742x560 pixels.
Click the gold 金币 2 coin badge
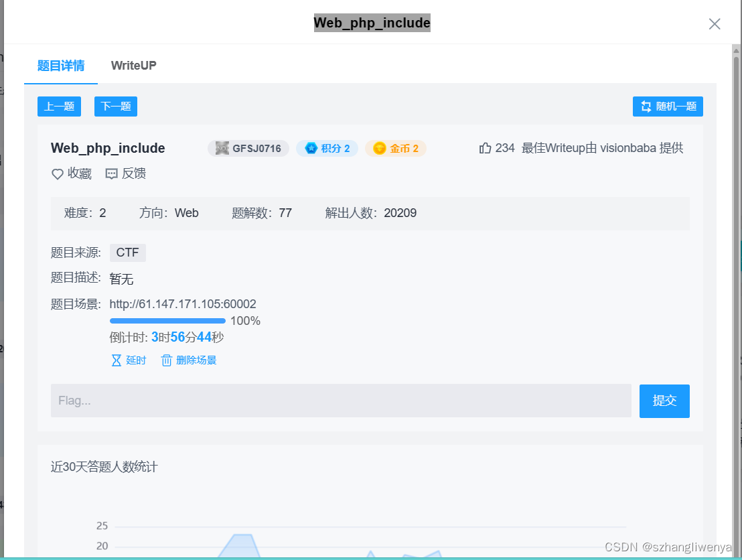click(395, 148)
